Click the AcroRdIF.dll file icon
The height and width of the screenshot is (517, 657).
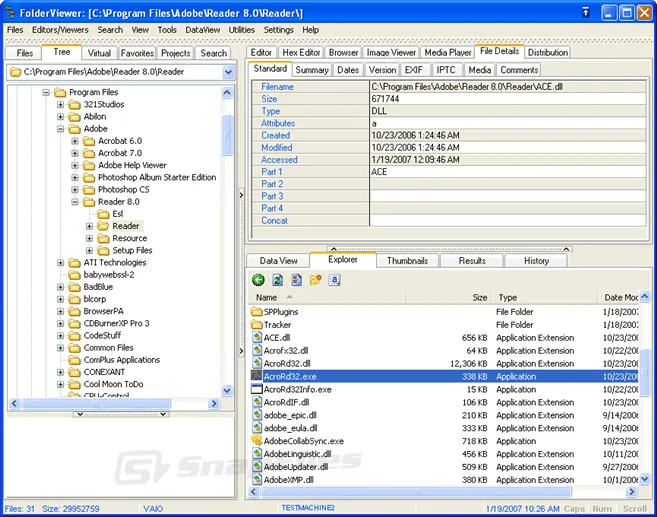point(256,402)
